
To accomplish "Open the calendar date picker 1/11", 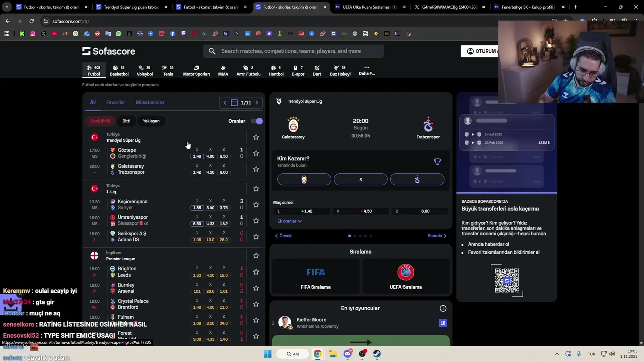I will 241,103.
